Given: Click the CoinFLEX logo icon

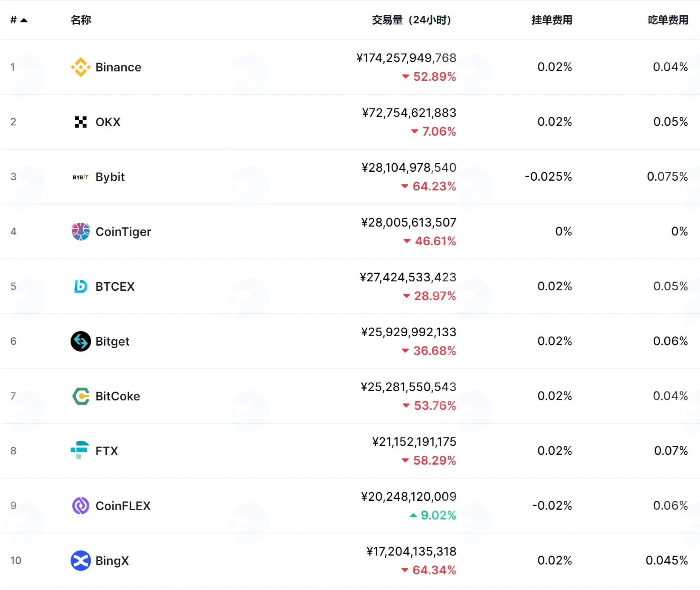Looking at the screenshot, I should [80, 506].
